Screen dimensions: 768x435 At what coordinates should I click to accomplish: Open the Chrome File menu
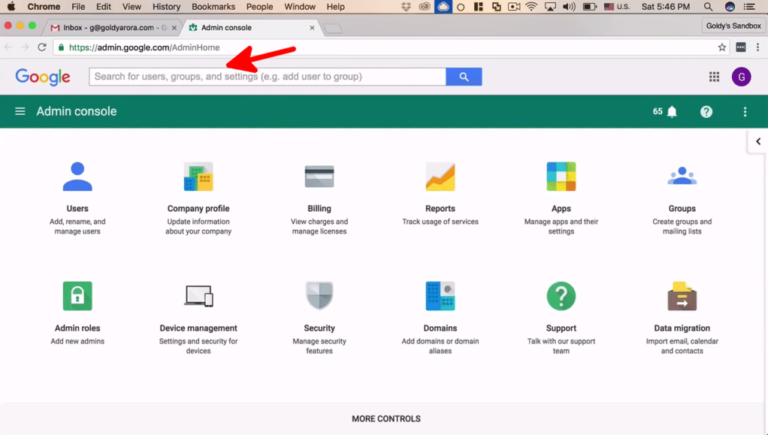pos(78,7)
